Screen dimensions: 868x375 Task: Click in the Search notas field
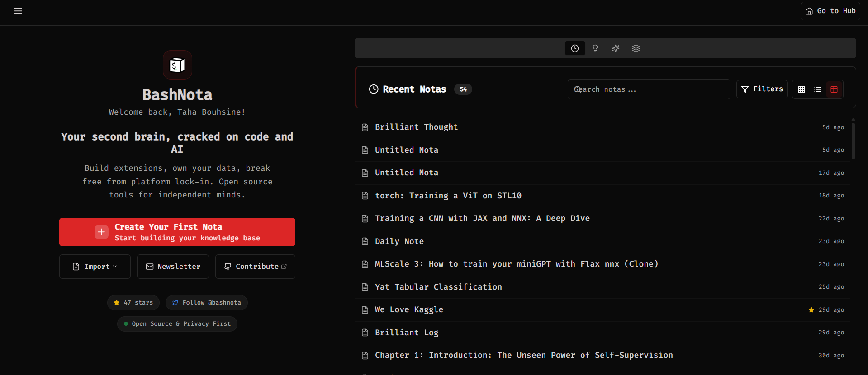point(649,89)
